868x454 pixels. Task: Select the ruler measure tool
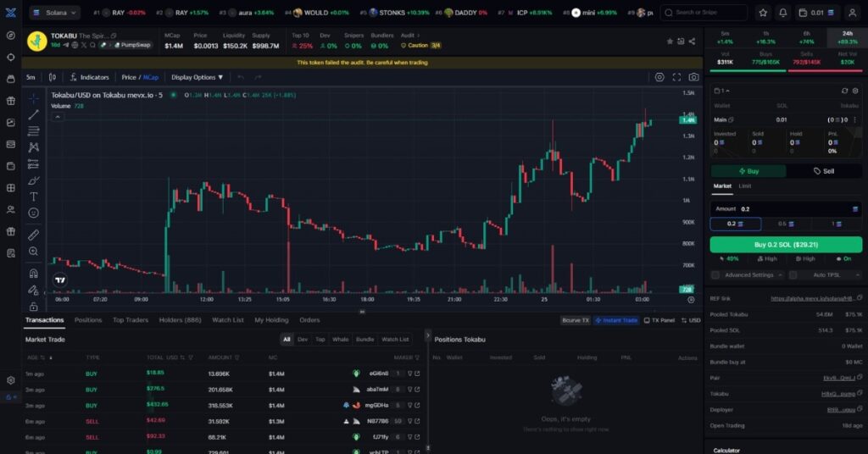pyautogui.click(x=34, y=235)
